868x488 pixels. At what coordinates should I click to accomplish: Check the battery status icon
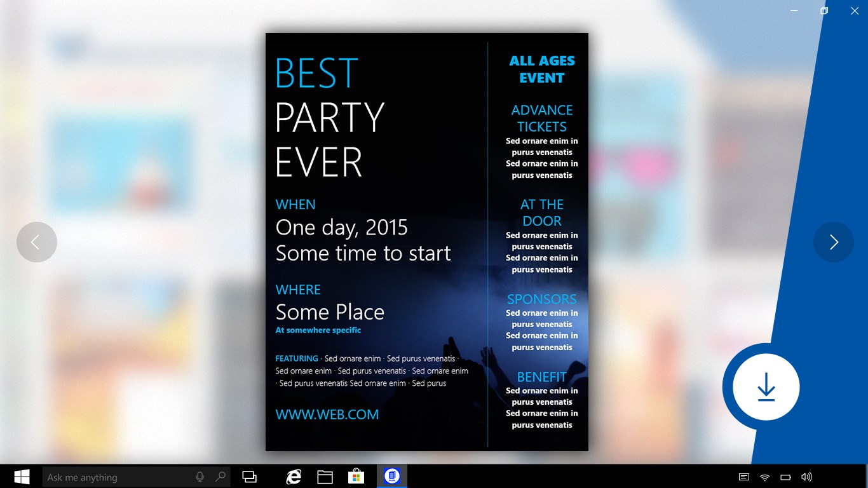(x=785, y=477)
